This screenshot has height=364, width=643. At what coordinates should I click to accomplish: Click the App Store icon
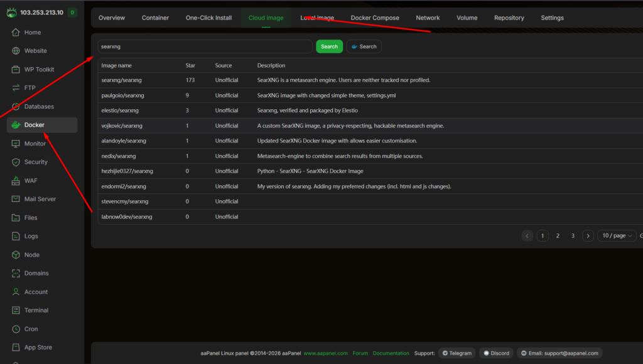16,347
